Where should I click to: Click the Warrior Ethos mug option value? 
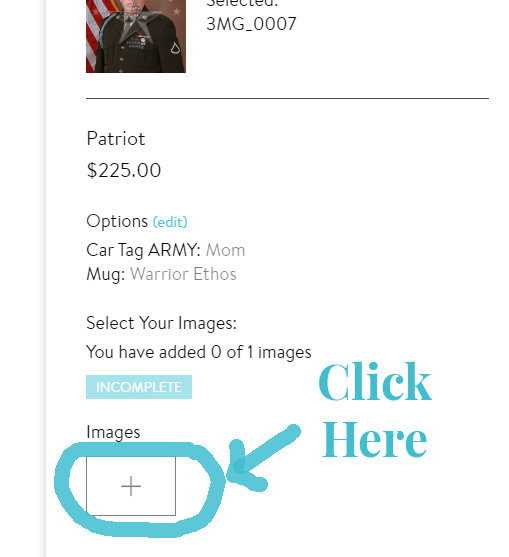coord(183,274)
